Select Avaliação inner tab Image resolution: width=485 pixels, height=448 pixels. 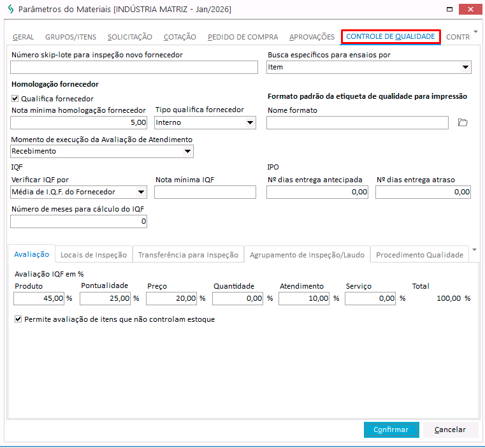click(x=32, y=254)
